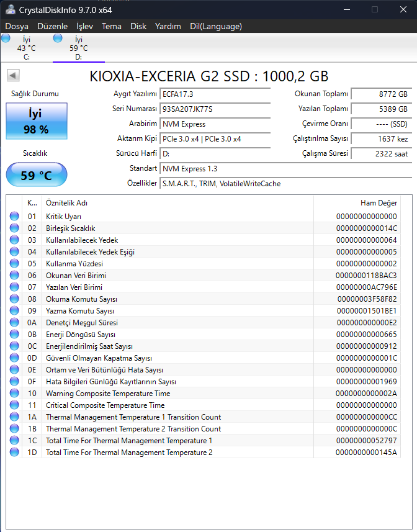417x532 pixels.
Task: Select the D: drive tab at 59 °C
Action: [x=79, y=48]
